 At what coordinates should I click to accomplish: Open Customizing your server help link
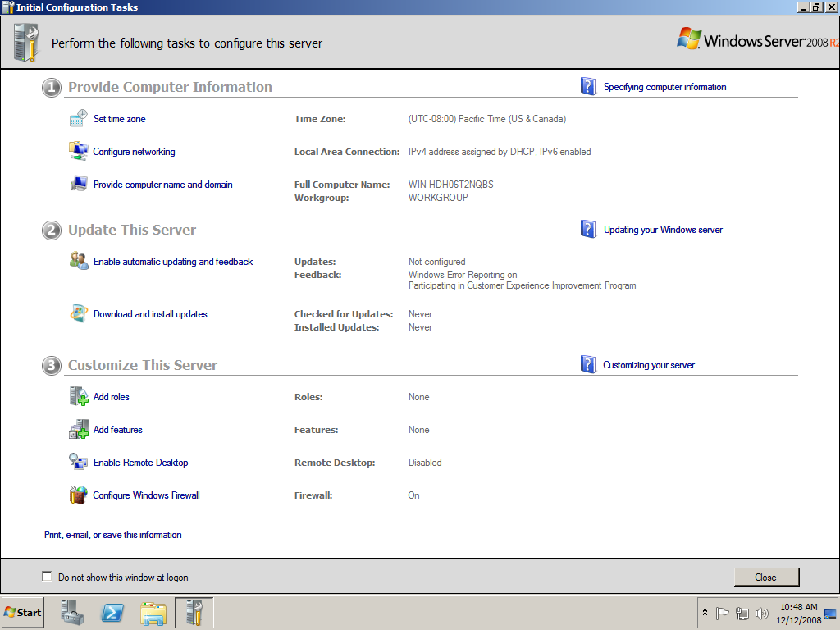648,365
